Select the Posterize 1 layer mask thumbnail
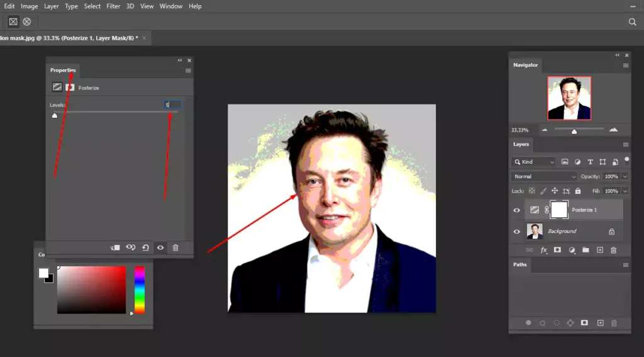Image resolution: width=644 pixels, height=357 pixels. click(x=559, y=210)
